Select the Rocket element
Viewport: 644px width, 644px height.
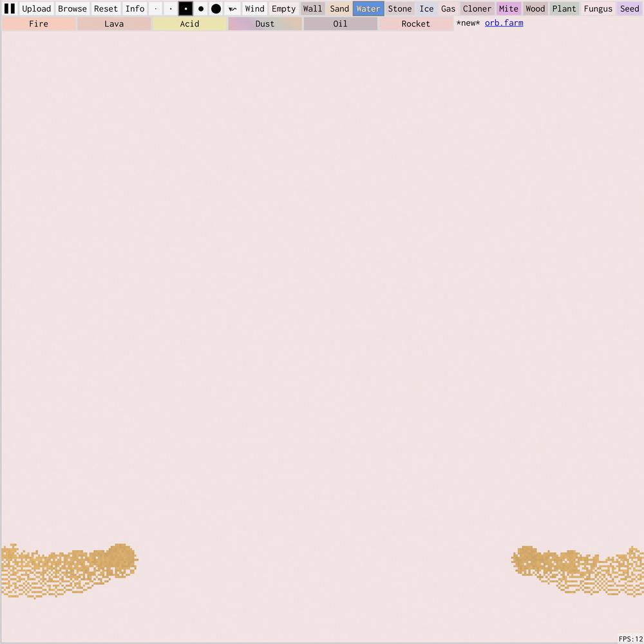(416, 24)
